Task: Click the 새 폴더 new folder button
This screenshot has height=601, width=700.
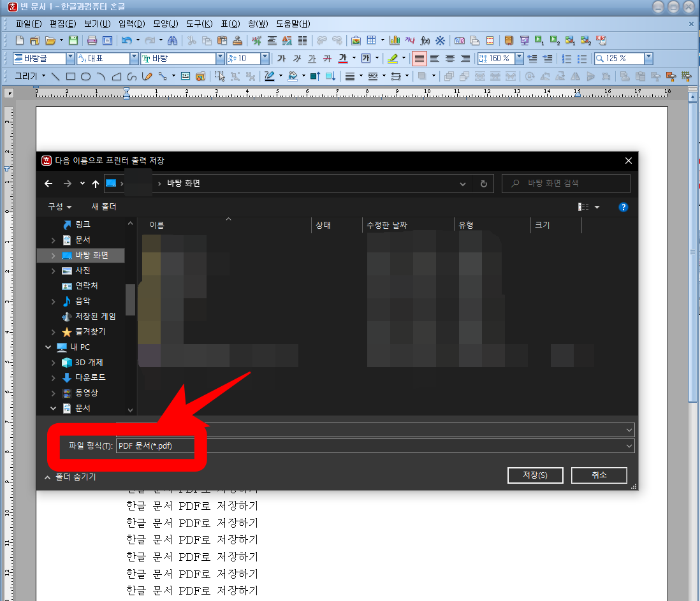Action: point(103,206)
